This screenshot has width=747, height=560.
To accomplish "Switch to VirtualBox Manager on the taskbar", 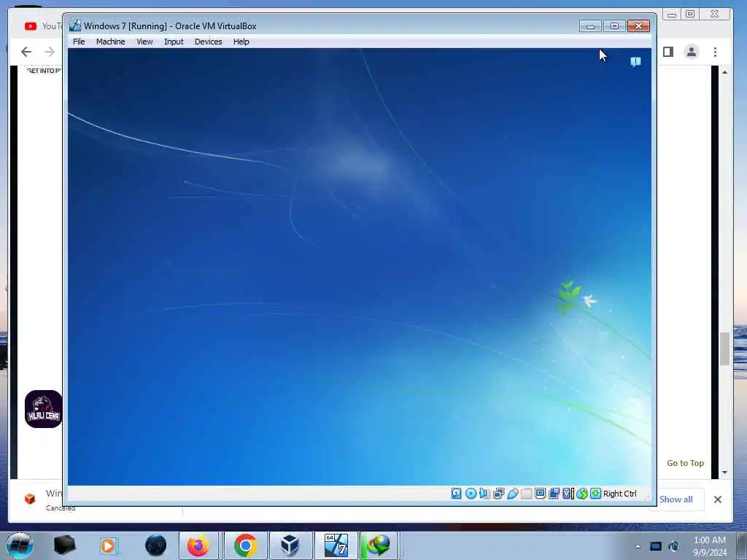I will (x=290, y=545).
